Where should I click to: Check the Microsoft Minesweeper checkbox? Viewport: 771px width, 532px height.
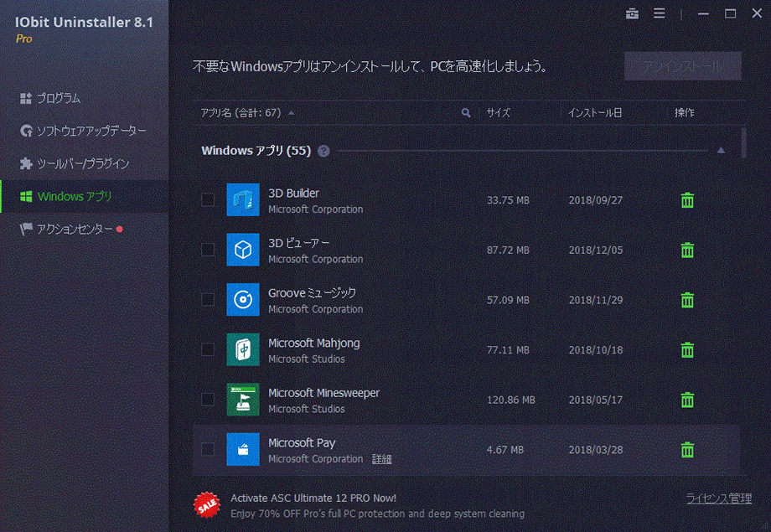[x=208, y=400]
